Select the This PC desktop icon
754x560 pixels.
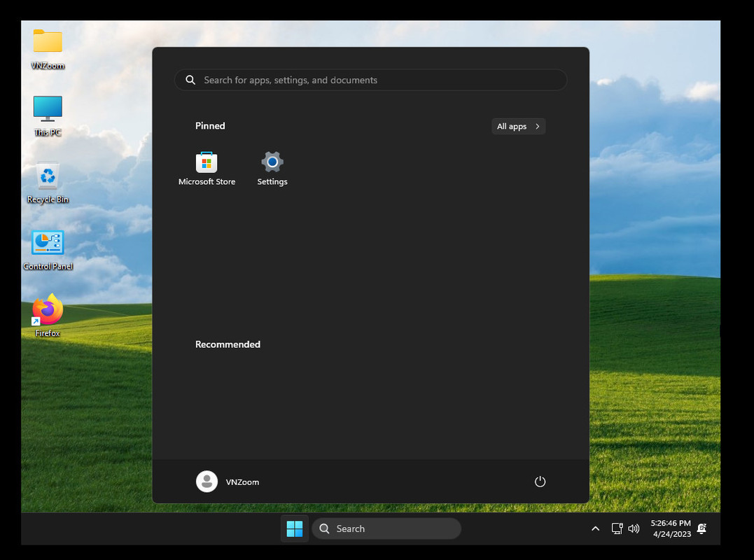(48, 115)
